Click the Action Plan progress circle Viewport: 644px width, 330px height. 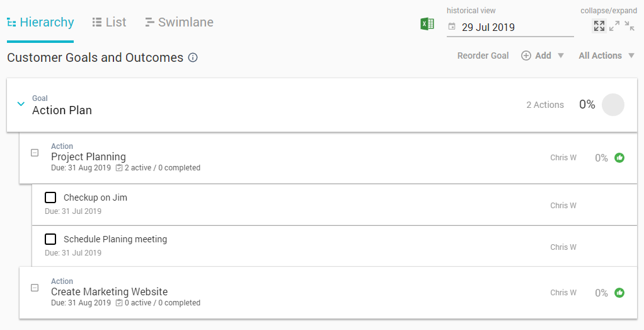point(612,105)
